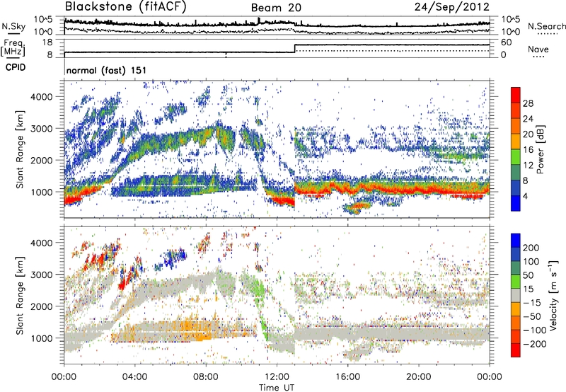Click the 'N.Search' legend label
Screen dimensions: 566x392
pos(546,26)
